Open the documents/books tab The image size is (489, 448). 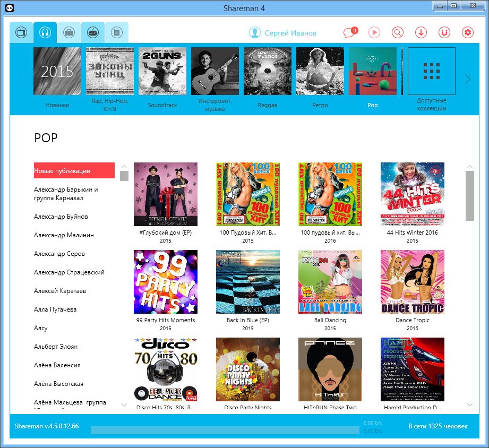(x=117, y=32)
